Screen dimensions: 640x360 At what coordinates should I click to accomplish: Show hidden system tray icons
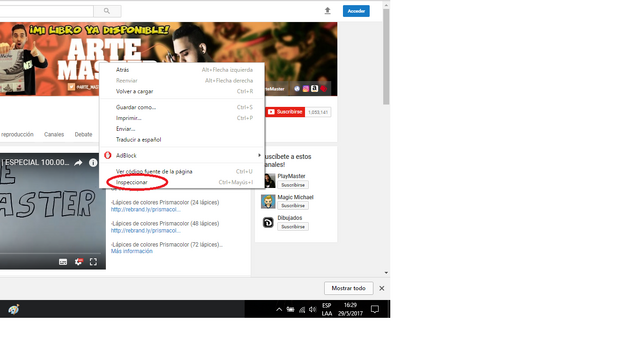279,310
